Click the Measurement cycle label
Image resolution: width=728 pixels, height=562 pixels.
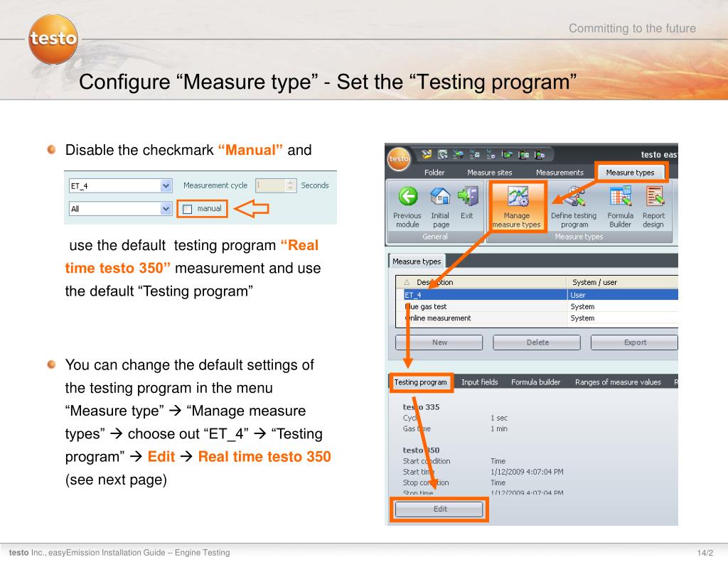click(215, 185)
